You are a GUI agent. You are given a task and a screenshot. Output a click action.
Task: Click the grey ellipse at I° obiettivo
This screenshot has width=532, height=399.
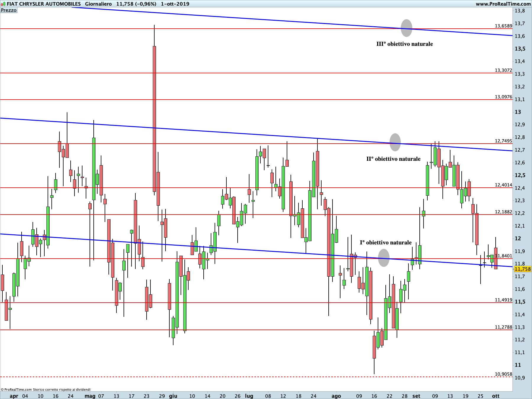pyautogui.click(x=384, y=258)
